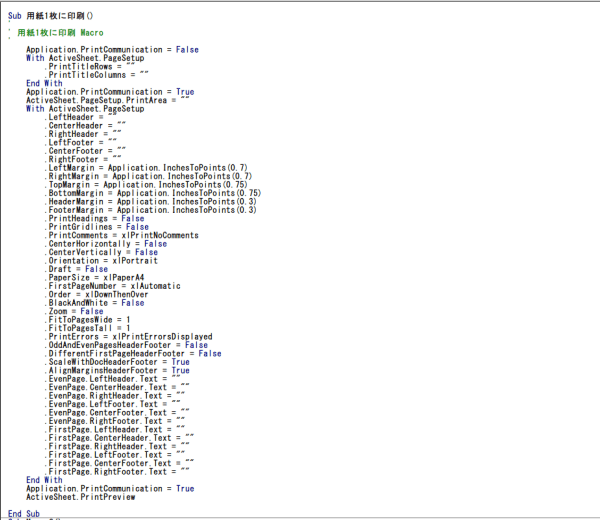The height and width of the screenshot is (520, 600).
Task: Click the '.PrintComments = xlPrintNoComments' line
Action: click(122, 235)
